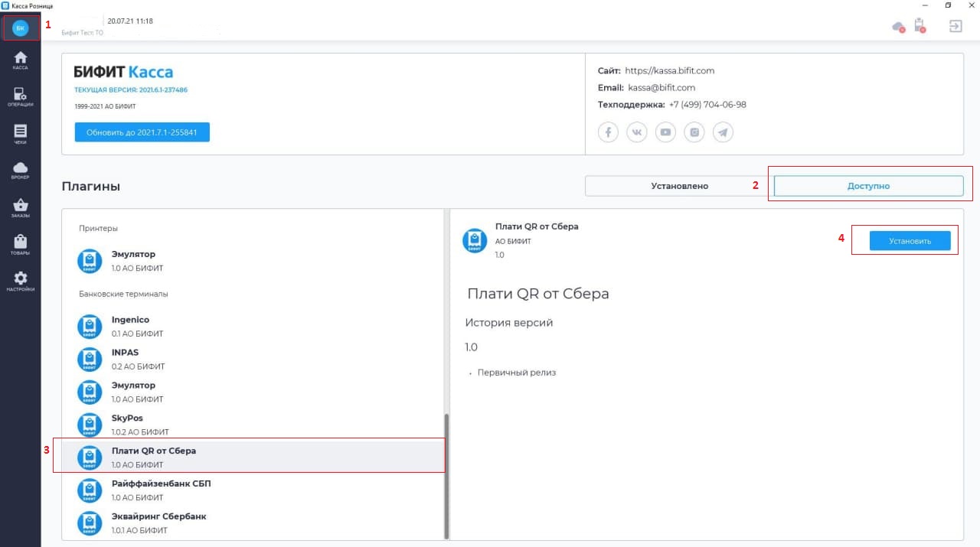Screen dimensions: 980x547
Task: Switch to the Установлено tab
Action: tap(679, 186)
